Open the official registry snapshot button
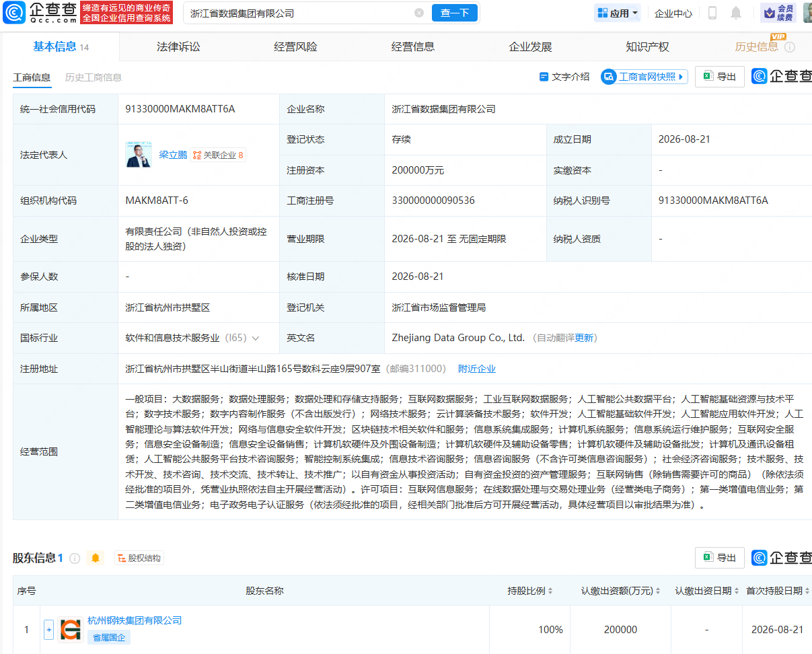This screenshot has height=654, width=812. coord(644,77)
